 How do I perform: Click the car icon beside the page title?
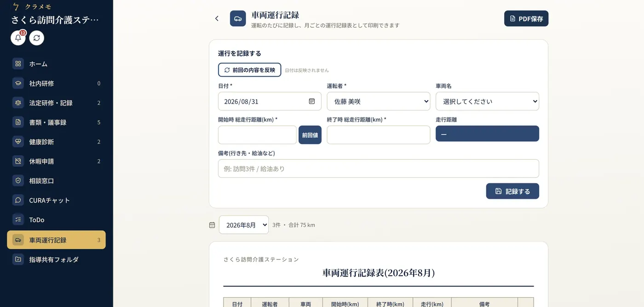[238, 18]
